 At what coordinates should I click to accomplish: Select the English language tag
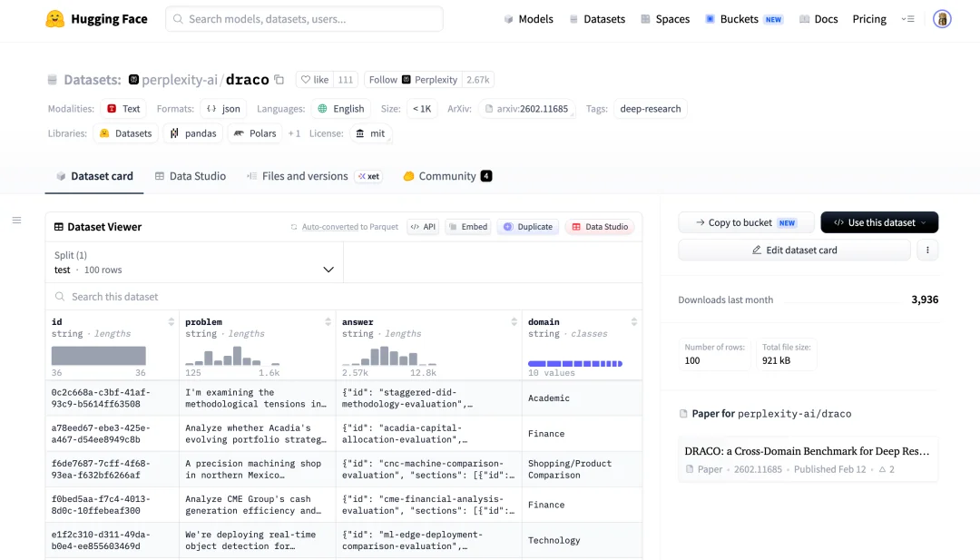[341, 109]
